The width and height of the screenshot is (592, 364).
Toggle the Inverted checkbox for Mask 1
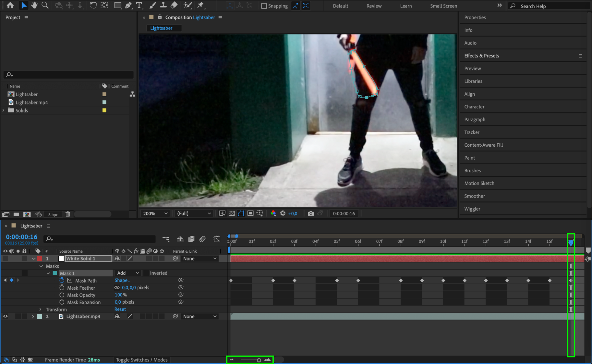(146, 273)
